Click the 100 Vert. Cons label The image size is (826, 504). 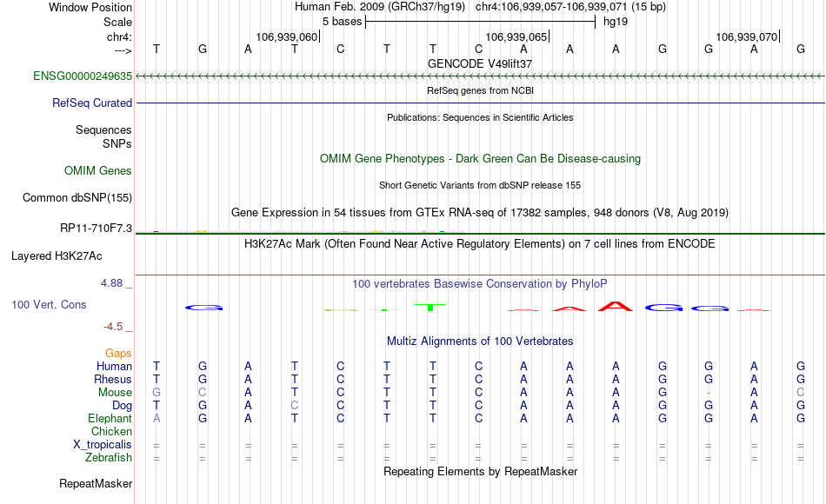click(49, 304)
